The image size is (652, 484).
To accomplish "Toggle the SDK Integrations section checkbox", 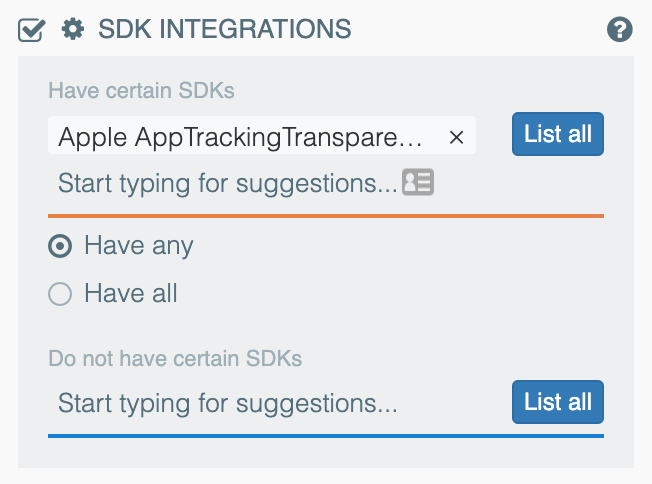I will (x=31, y=30).
